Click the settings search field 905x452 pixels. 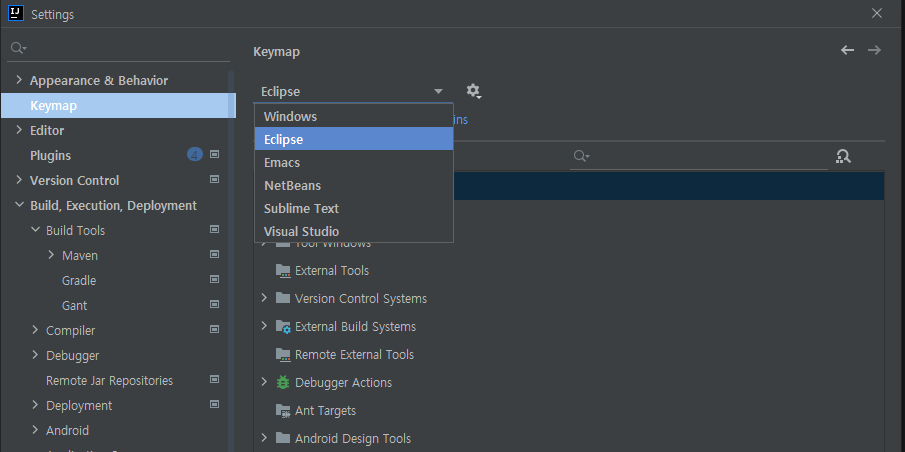(118, 47)
